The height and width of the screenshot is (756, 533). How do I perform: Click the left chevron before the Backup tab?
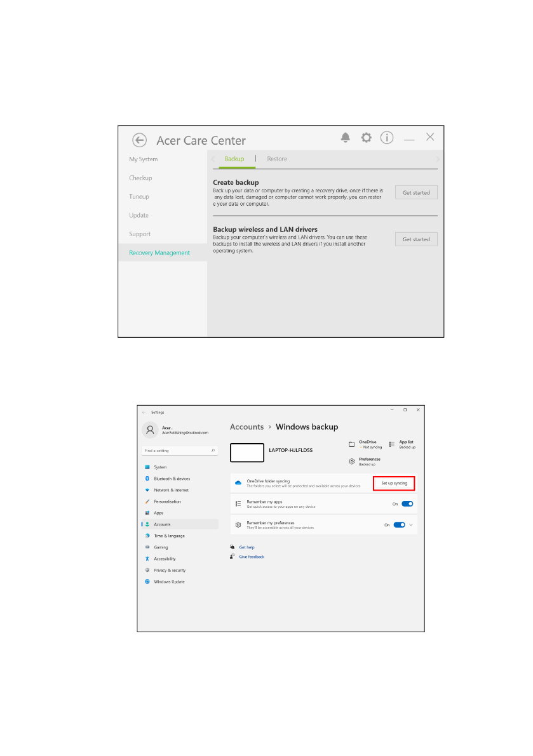point(213,159)
